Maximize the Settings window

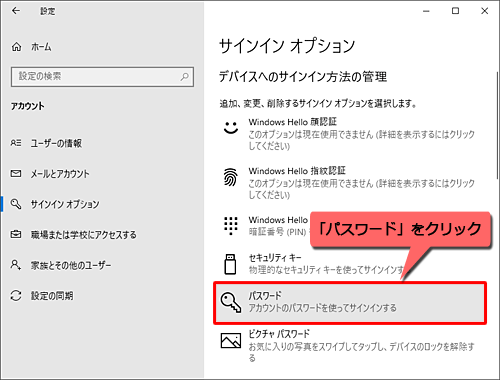click(455, 11)
